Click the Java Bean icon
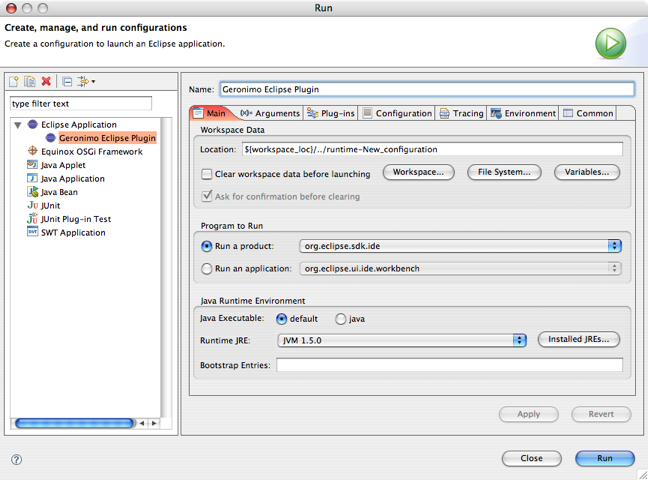 [x=32, y=191]
